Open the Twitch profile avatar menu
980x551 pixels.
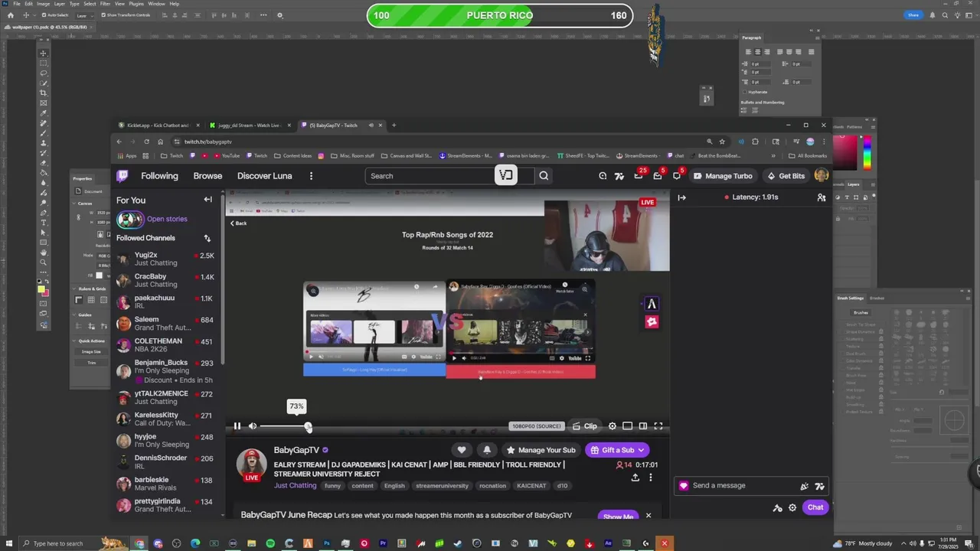coord(822,176)
